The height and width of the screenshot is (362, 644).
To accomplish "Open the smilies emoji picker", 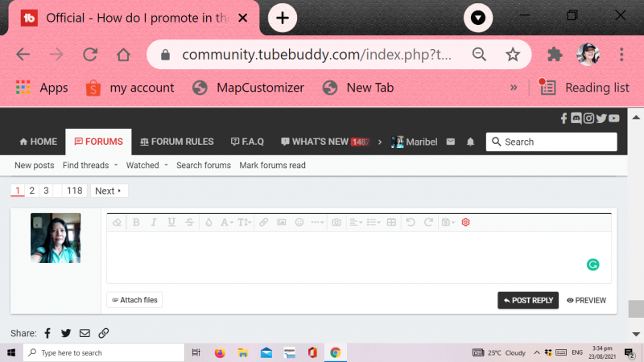I will pos(299,222).
